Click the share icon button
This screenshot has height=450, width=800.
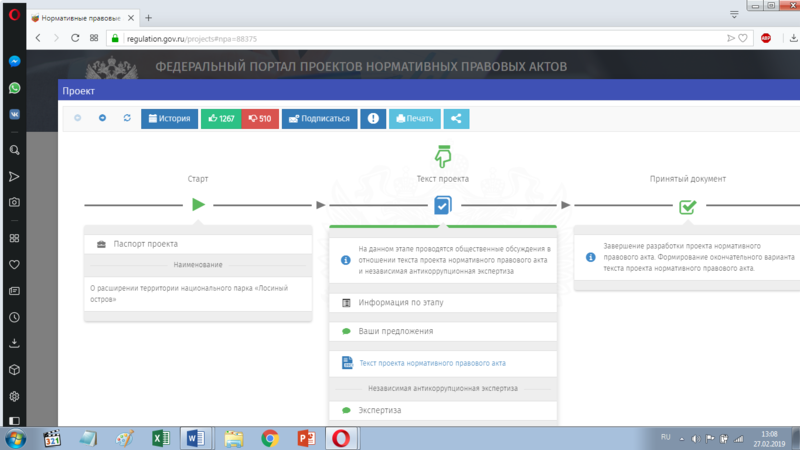point(456,118)
